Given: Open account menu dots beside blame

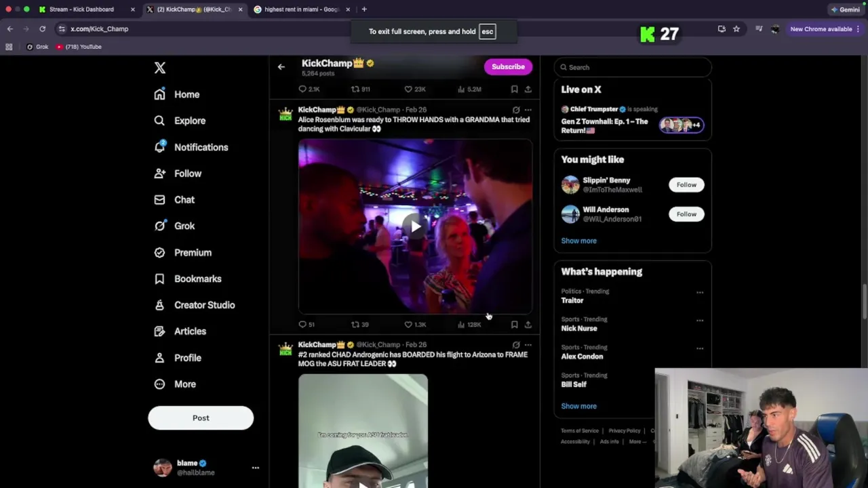Looking at the screenshot, I should [256, 468].
